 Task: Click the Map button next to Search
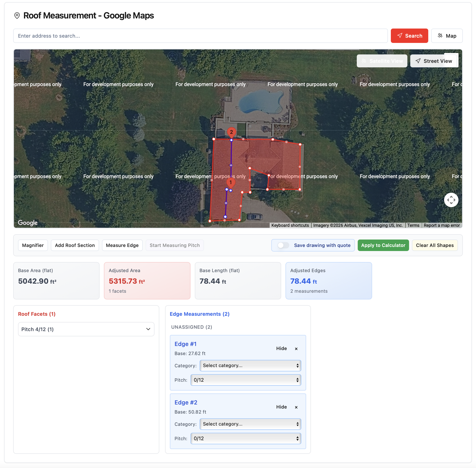click(x=447, y=36)
